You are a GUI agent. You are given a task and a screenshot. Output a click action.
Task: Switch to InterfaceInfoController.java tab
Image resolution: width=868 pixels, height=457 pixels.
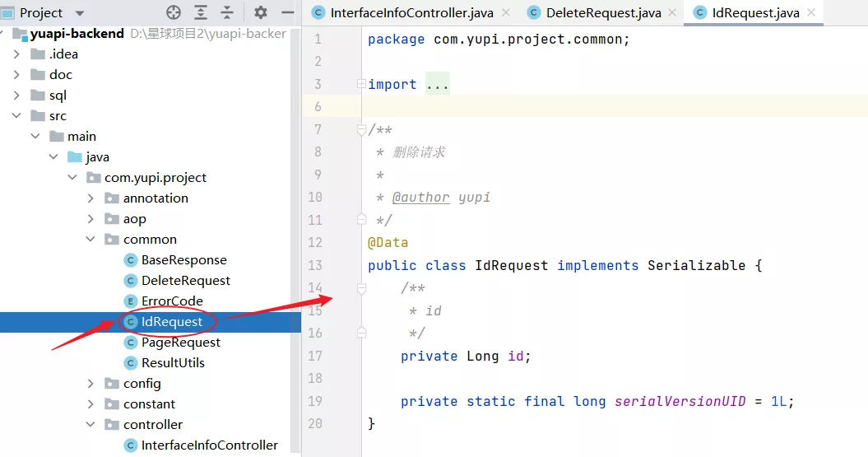coord(411,12)
